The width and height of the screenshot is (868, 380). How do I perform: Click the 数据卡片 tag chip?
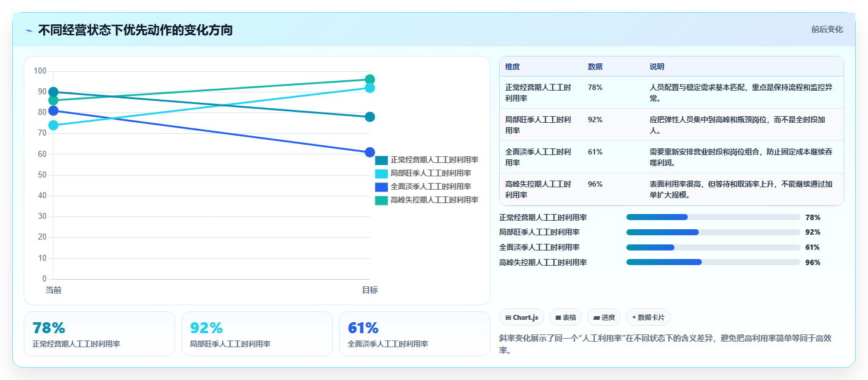[x=648, y=317]
